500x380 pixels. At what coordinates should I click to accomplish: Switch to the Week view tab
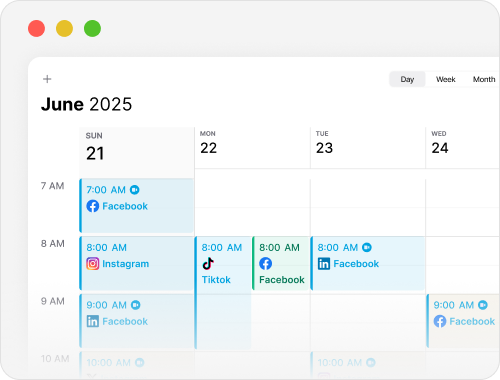tap(446, 79)
